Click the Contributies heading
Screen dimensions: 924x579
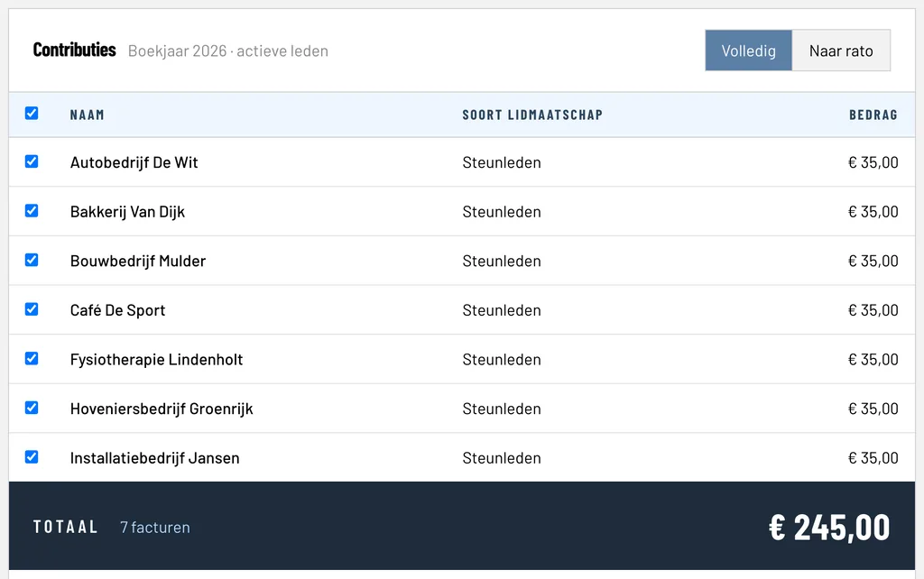click(74, 51)
